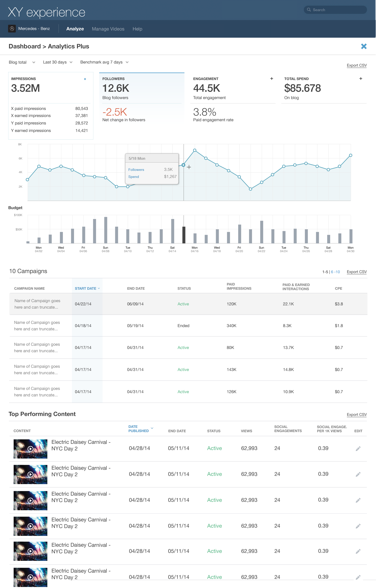Click the Mercedes-Benz logo icon
Viewport: 376px width, 588px height.
12,29
